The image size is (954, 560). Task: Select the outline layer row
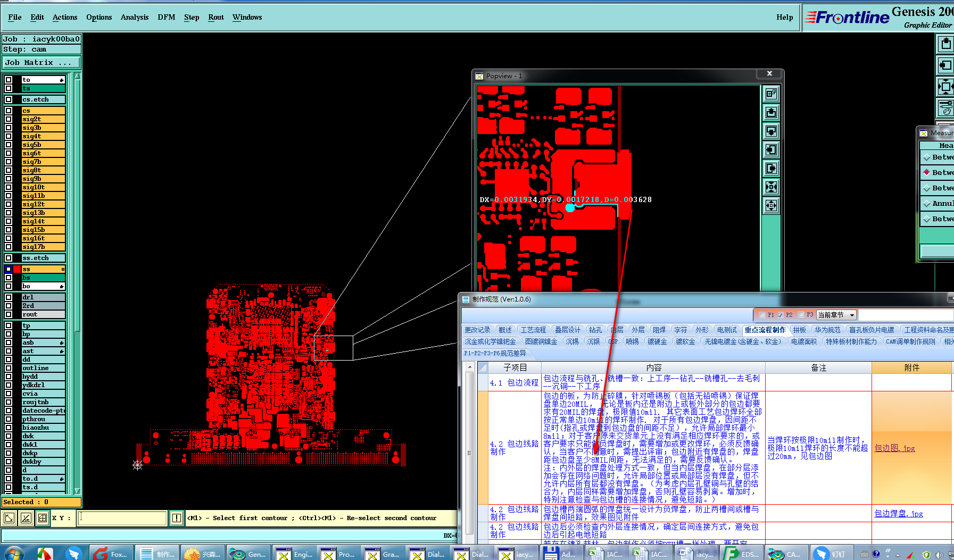[43, 368]
